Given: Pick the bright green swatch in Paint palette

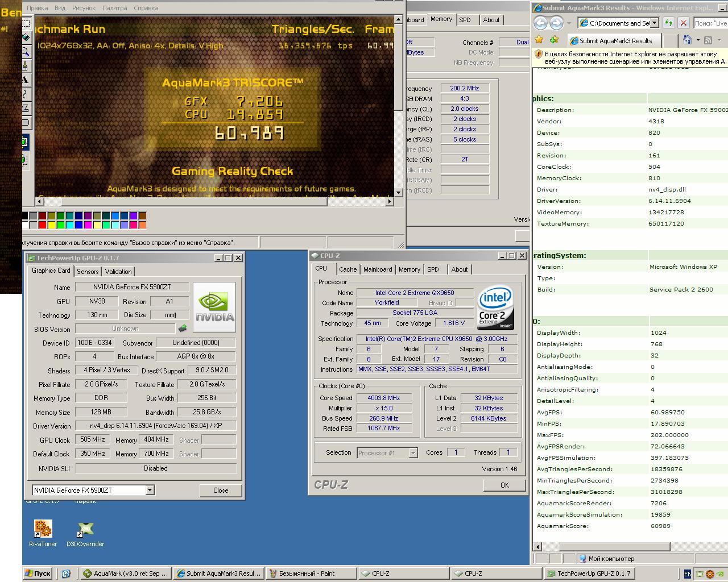Looking at the screenshot, I should click(x=60, y=225).
